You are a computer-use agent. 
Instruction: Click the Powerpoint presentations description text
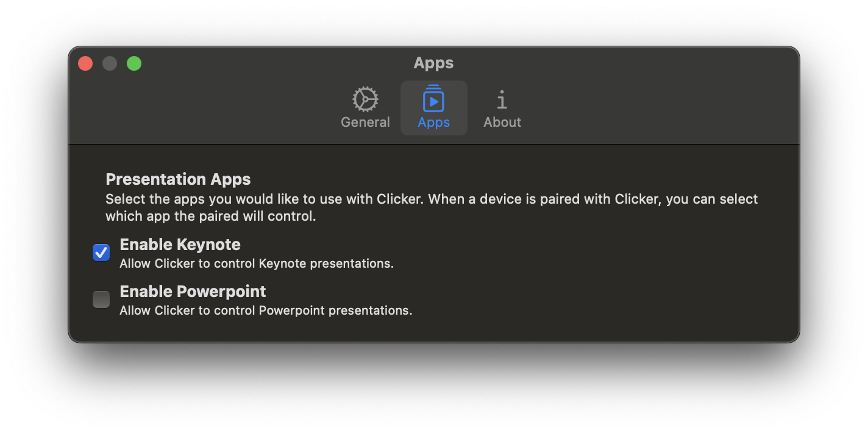(x=266, y=310)
